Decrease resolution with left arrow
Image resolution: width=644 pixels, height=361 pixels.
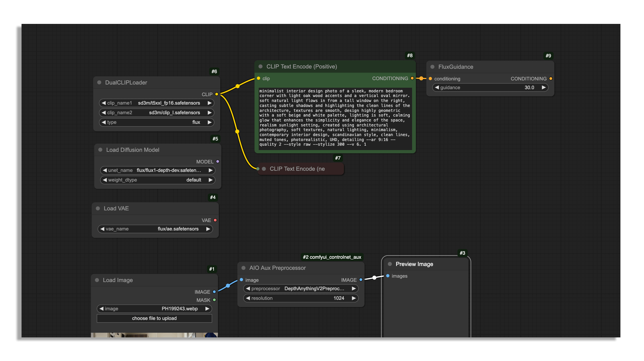248,298
